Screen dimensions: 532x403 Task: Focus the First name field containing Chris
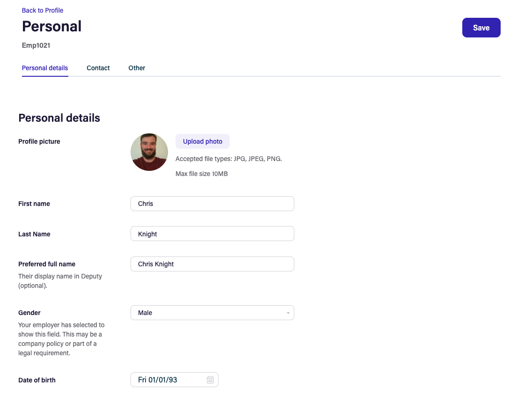212,204
